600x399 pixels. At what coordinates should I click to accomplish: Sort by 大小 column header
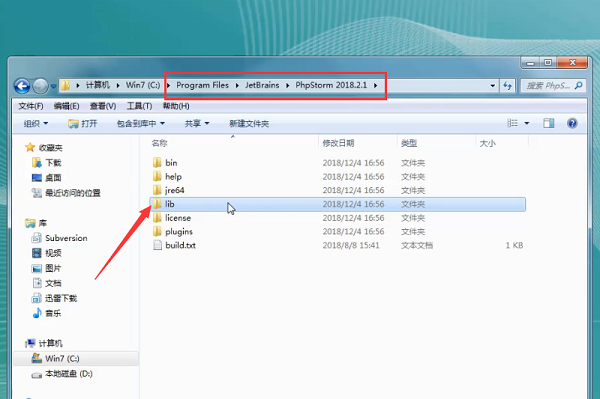coord(488,143)
